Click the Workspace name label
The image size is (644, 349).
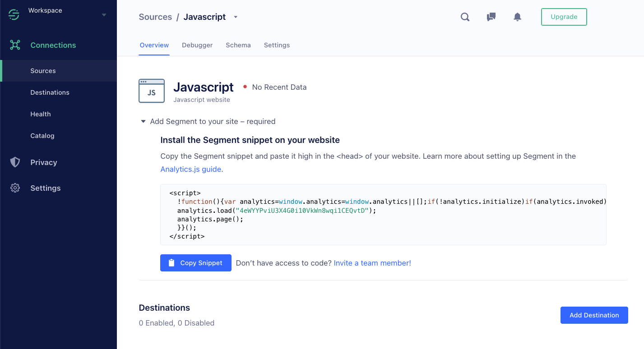45,10
